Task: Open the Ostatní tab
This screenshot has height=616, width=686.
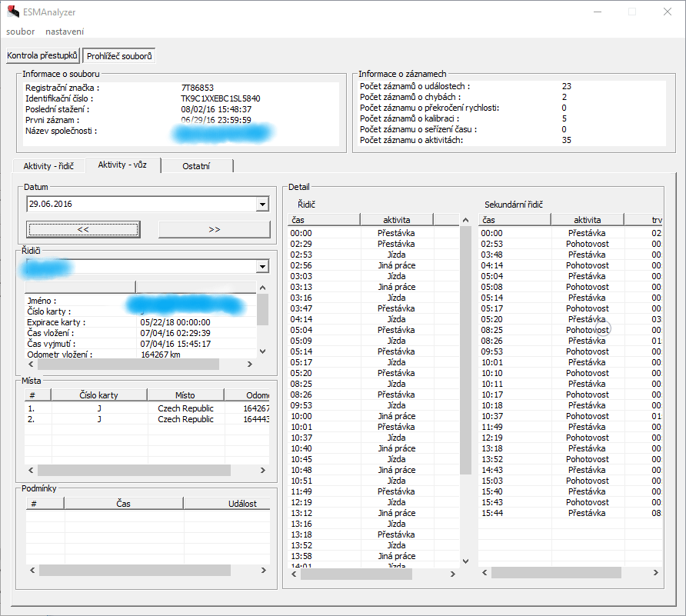Action: pyautogui.click(x=196, y=166)
